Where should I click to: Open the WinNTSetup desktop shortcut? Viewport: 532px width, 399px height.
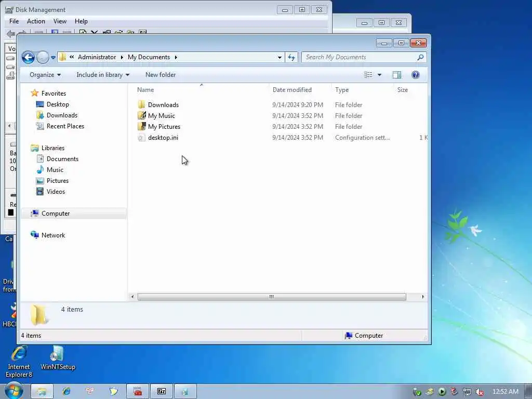[58, 358]
